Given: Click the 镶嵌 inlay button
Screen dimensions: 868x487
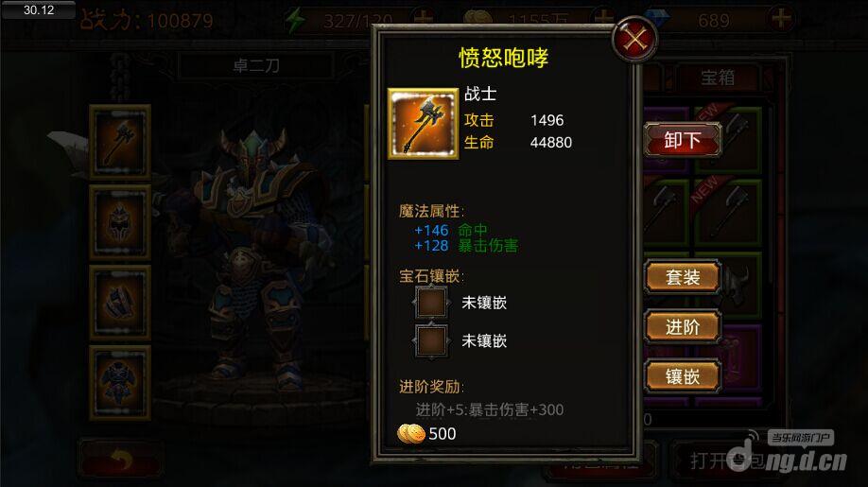Looking at the screenshot, I should [x=683, y=376].
